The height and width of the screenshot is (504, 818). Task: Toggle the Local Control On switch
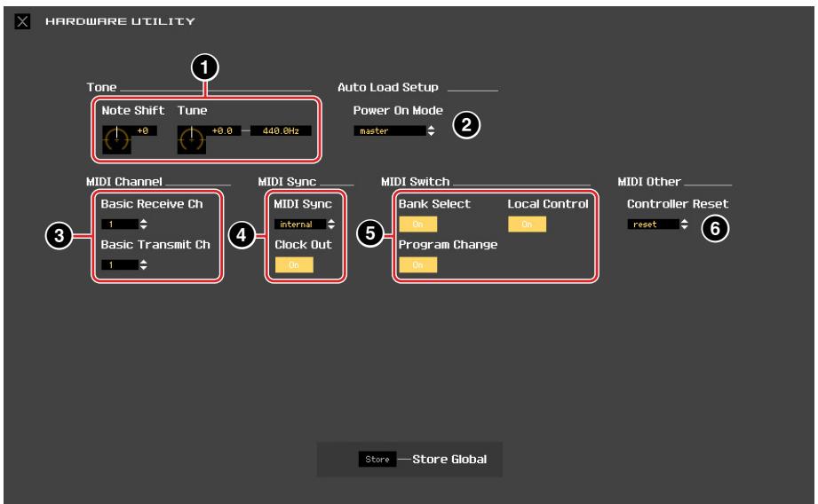[x=527, y=224]
